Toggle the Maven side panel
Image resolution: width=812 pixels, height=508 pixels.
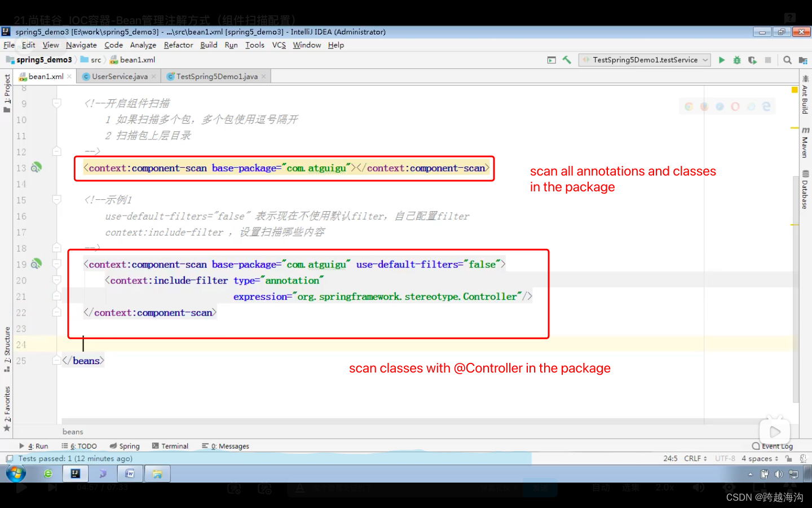(x=805, y=143)
